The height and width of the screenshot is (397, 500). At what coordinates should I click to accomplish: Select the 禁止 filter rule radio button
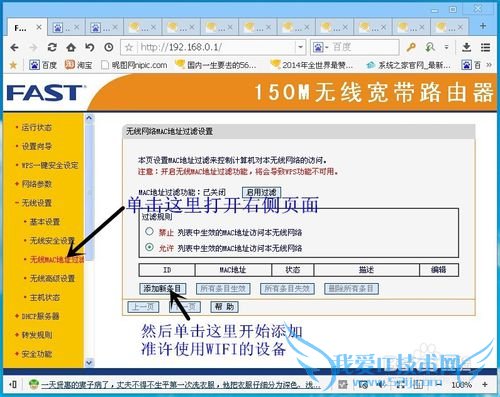pos(149,231)
